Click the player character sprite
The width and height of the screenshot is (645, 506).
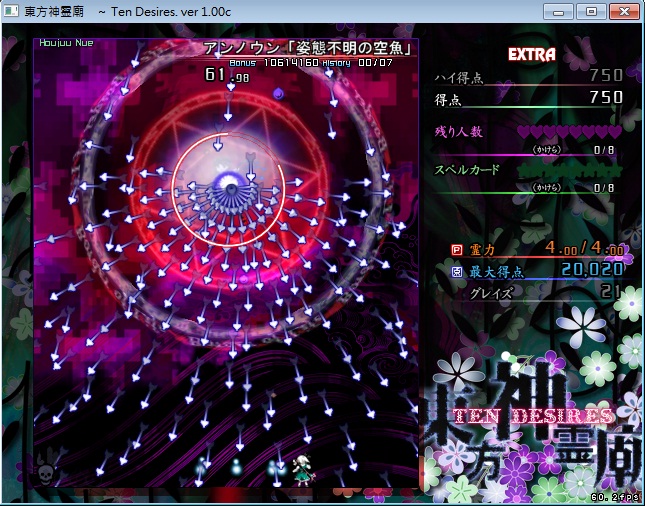click(x=302, y=471)
